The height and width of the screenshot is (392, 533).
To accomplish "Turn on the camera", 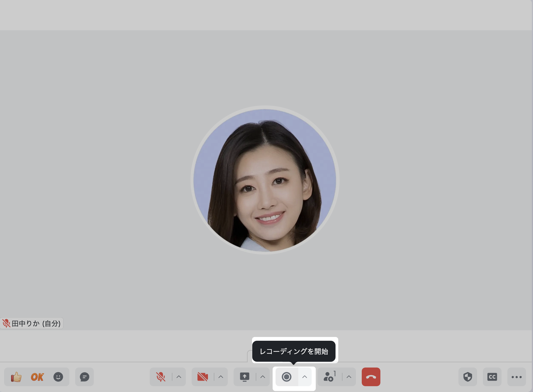I will point(203,377).
